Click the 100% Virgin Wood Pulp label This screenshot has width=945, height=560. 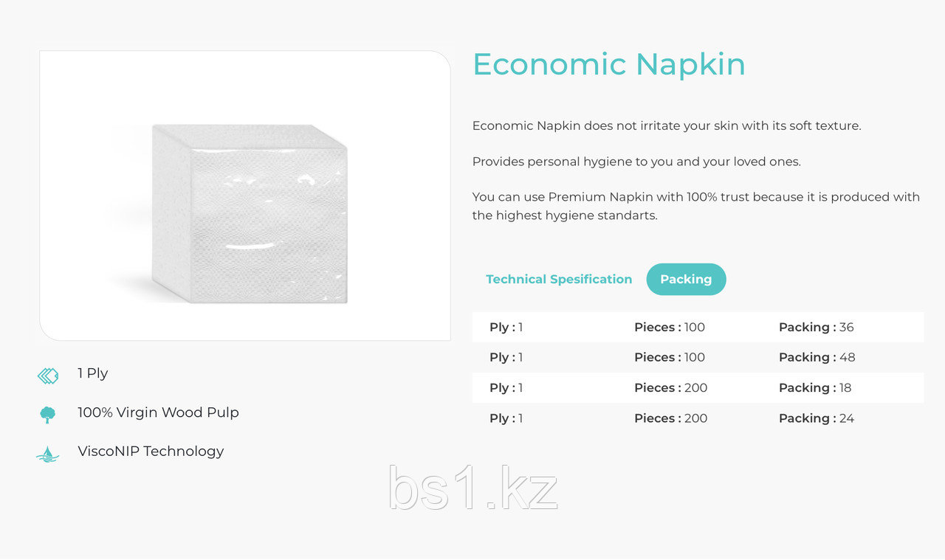pyautogui.click(x=158, y=412)
